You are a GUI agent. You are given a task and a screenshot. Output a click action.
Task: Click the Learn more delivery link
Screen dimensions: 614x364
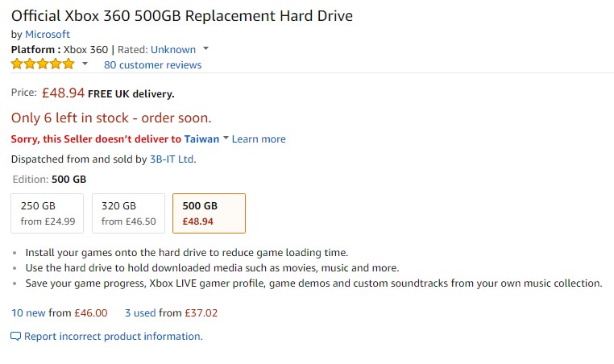(x=259, y=139)
